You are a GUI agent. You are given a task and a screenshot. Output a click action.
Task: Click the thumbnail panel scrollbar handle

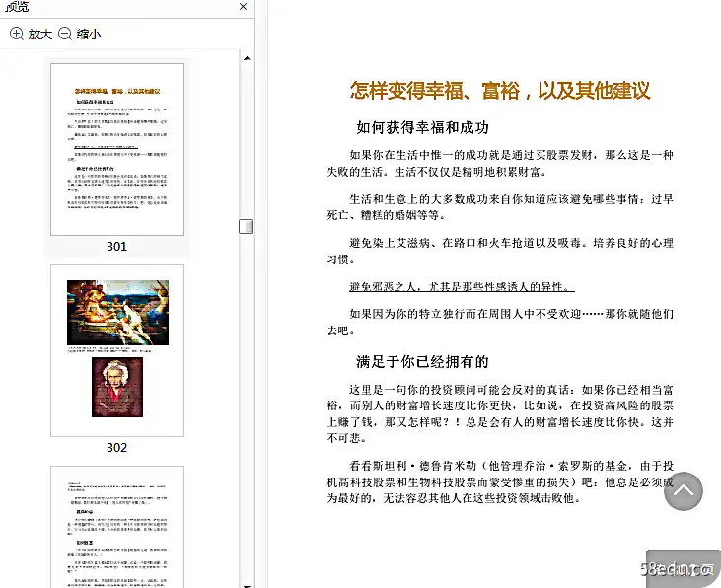(246, 226)
